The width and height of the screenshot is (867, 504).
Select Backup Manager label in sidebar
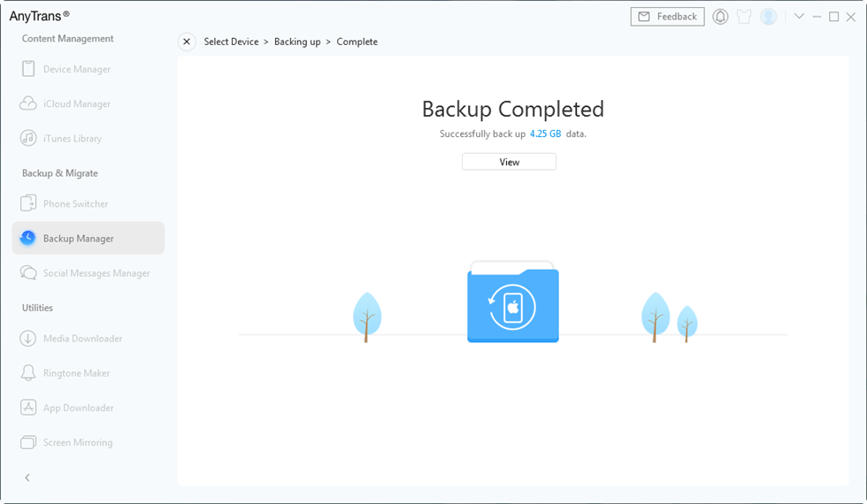coord(79,239)
